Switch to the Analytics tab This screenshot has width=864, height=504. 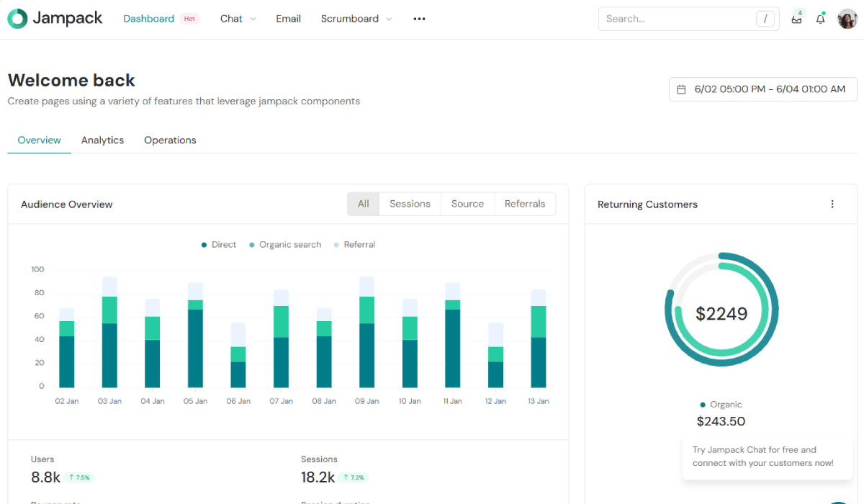pyautogui.click(x=102, y=140)
